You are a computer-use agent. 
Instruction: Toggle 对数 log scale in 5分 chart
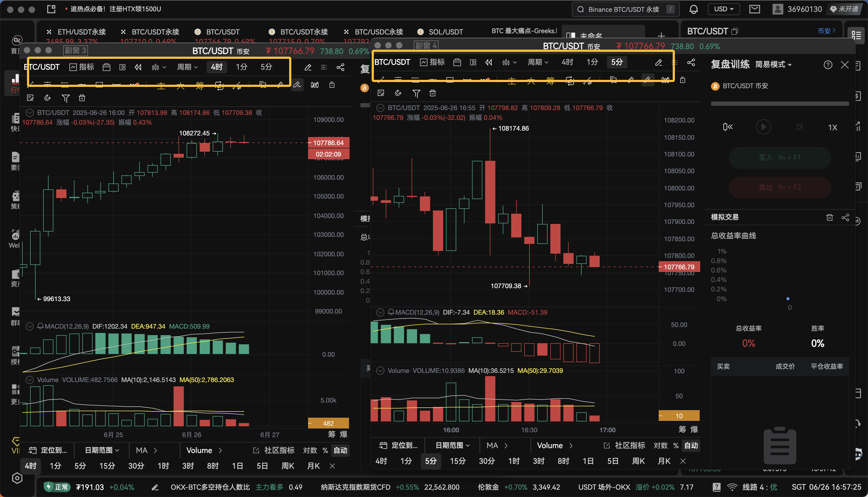[661, 445]
